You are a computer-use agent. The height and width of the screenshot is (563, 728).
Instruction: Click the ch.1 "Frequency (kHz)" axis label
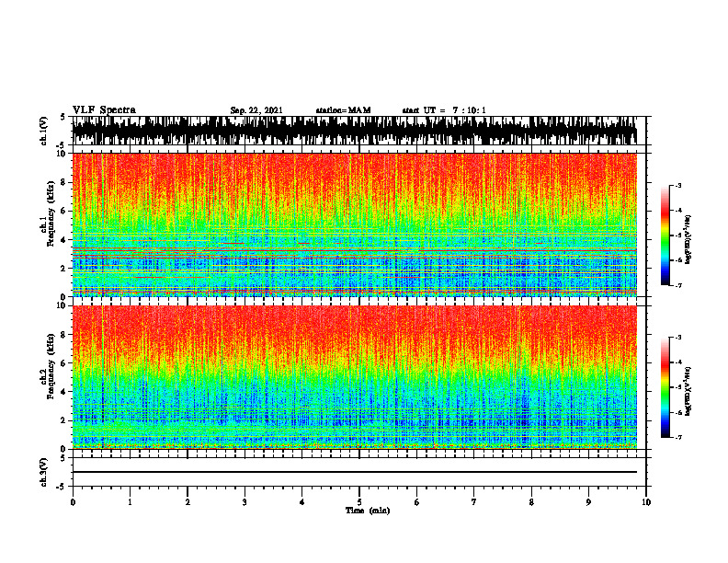click(51, 214)
